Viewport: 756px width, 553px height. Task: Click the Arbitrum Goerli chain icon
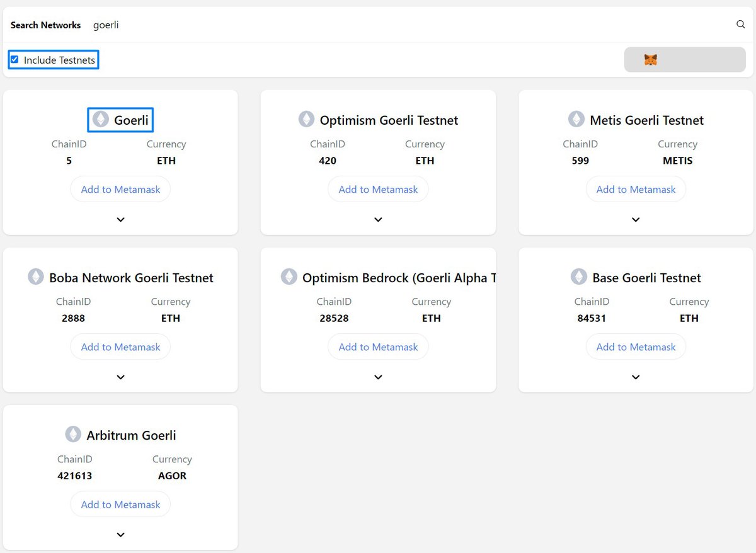(73, 434)
